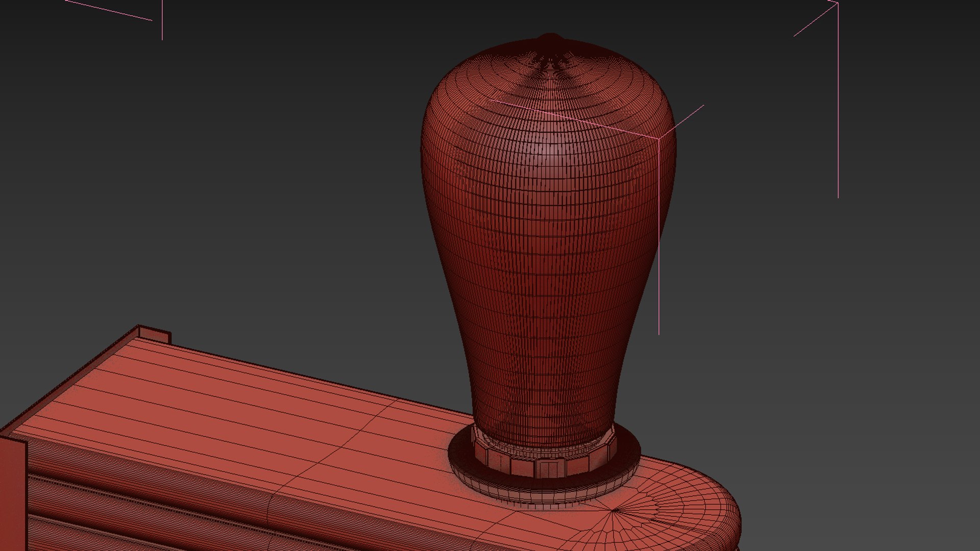The height and width of the screenshot is (551, 980).
Task: Select the small block at base's far corner
Action: (x=154, y=334)
